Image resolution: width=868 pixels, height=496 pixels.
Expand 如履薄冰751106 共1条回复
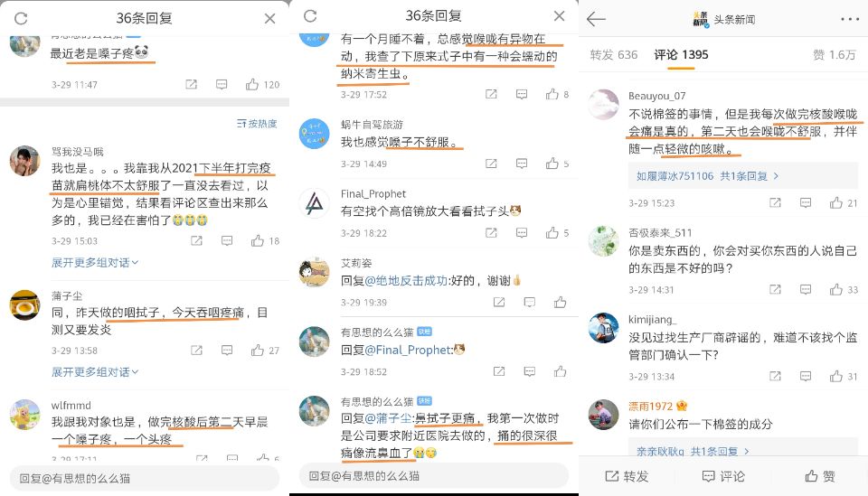707,176
